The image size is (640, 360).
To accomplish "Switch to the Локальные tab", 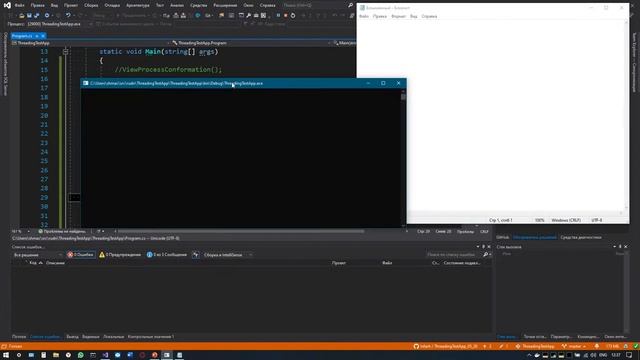I will pyautogui.click(x=113, y=337).
